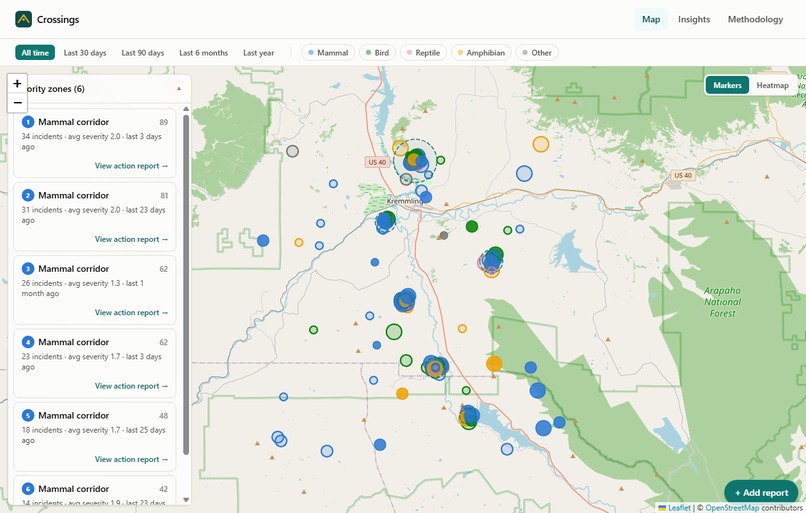Image resolution: width=806 pixels, height=513 pixels.
Task: Click the Kremmling town label
Action: (404, 201)
